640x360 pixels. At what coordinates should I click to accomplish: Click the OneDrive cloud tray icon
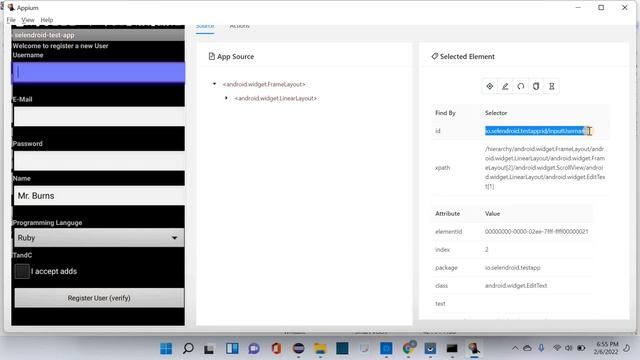(x=527, y=348)
